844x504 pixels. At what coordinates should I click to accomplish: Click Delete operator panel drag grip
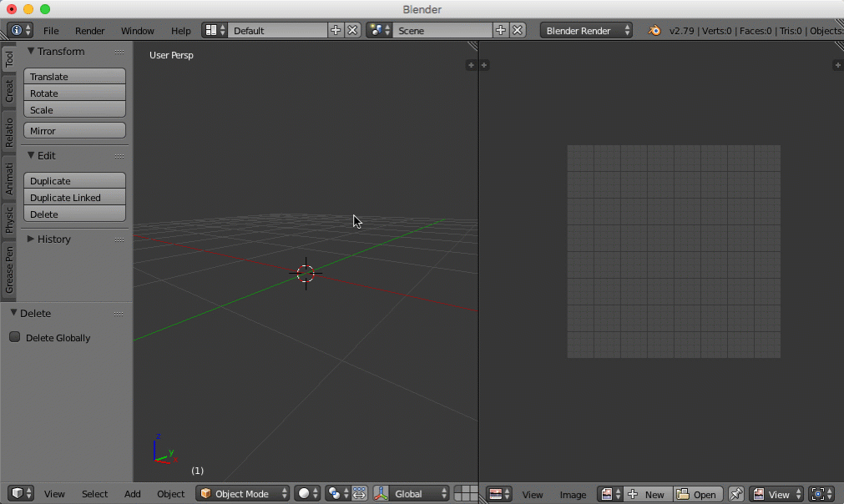pyautogui.click(x=119, y=314)
